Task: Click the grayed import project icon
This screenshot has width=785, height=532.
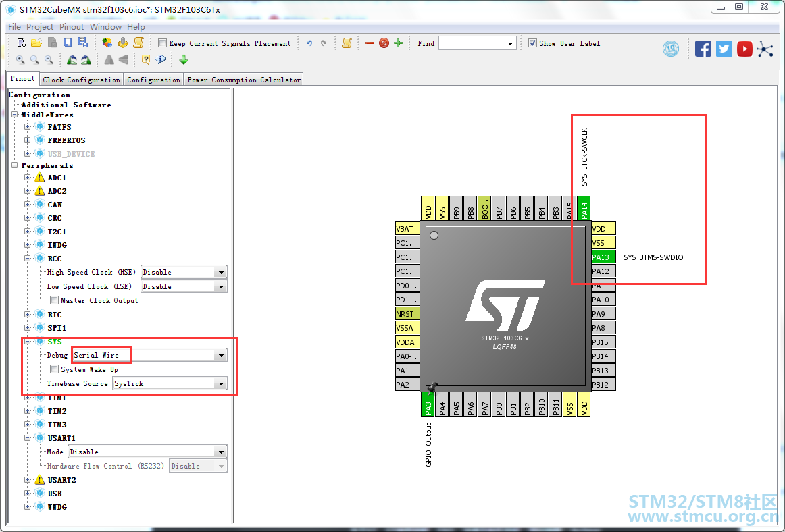Action: (x=51, y=43)
